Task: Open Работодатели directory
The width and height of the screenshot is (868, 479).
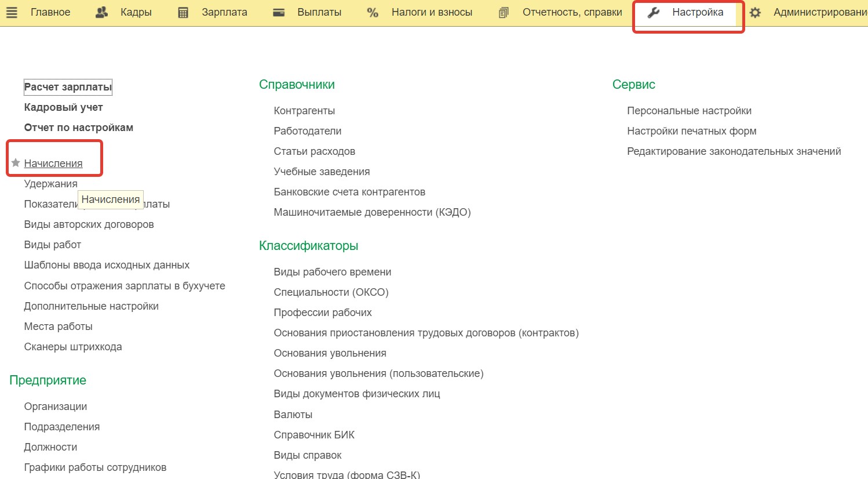Action: click(308, 131)
